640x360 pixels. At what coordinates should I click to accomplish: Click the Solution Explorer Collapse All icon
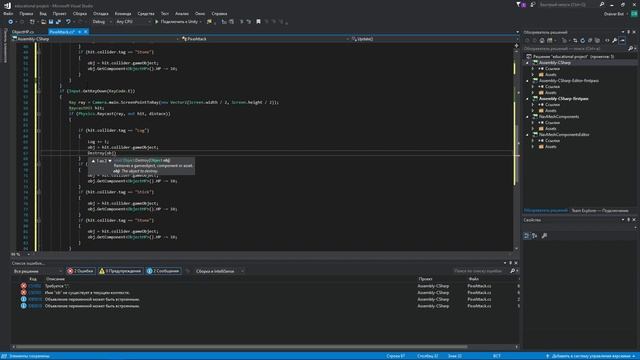[590, 40]
